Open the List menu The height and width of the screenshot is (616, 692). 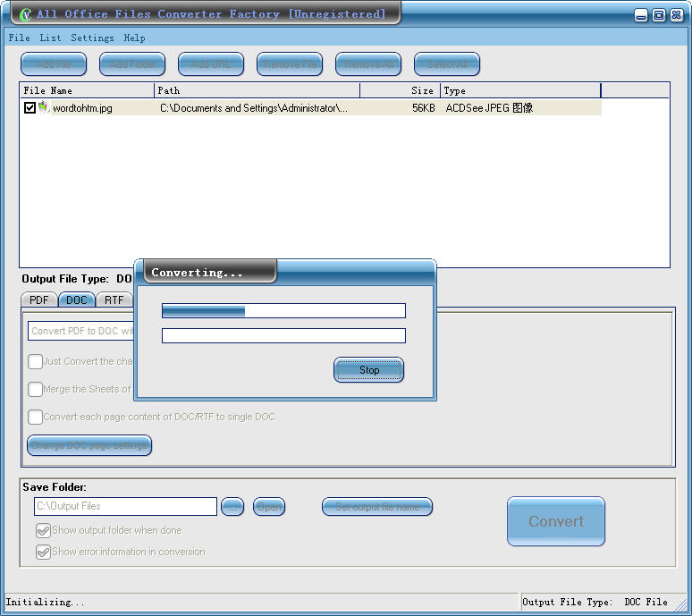coord(50,38)
